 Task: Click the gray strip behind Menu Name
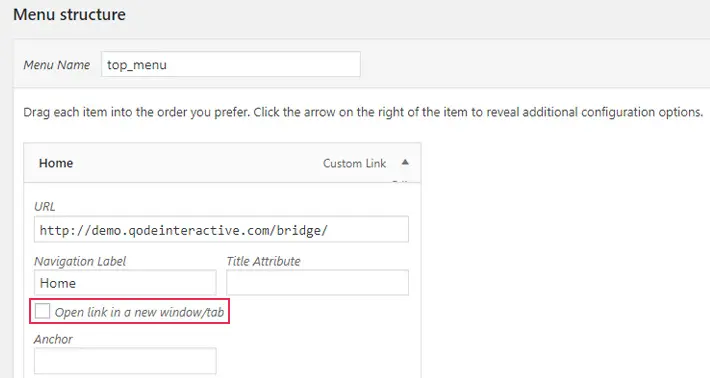tap(534, 64)
